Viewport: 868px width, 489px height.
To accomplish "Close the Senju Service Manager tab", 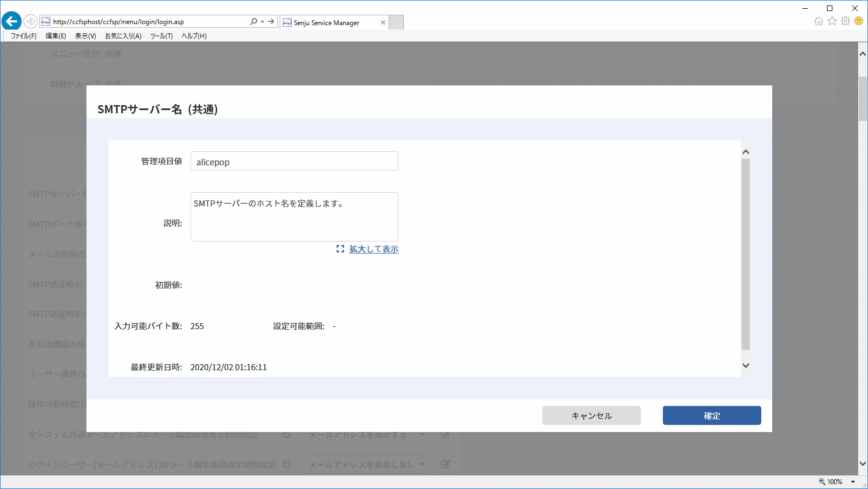I will (383, 22).
